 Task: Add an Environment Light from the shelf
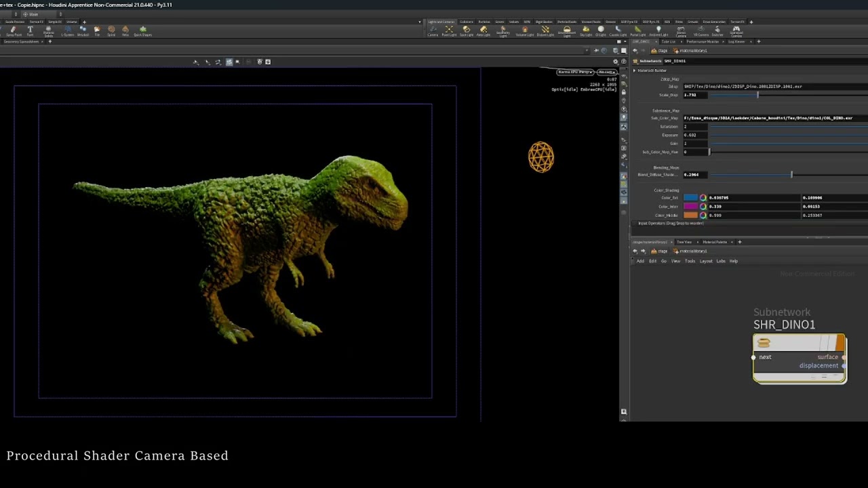tap(567, 32)
